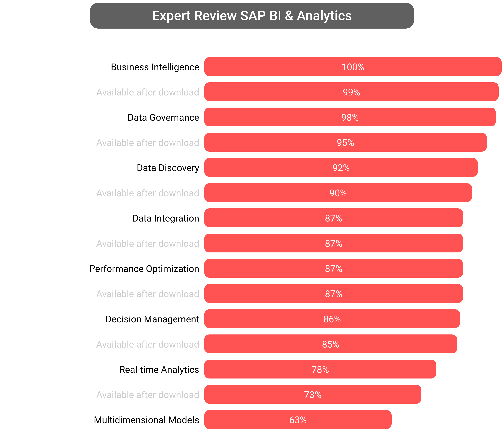
Task: Click the 100% bar
Action: pyautogui.click(x=352, y=67)
